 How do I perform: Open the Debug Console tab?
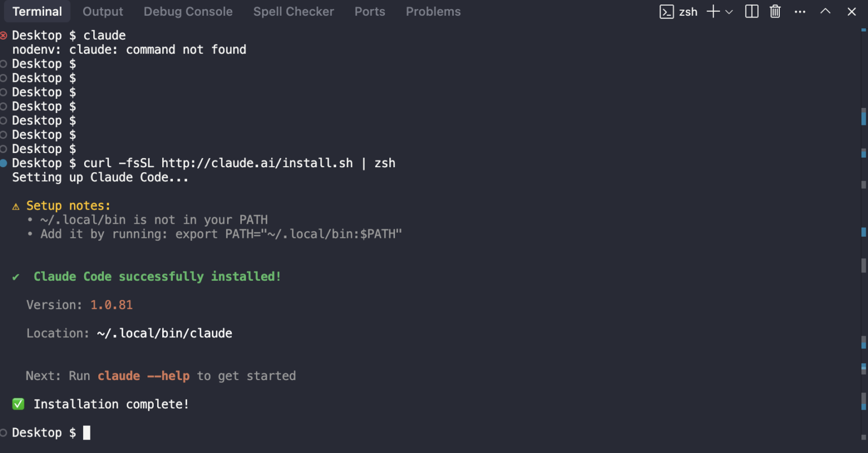[x=188, y=11]
